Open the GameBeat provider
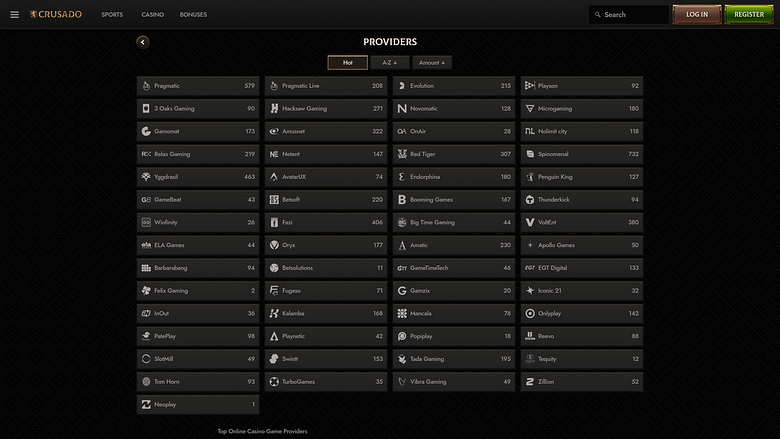780x439 pixels. click(198, 200)
